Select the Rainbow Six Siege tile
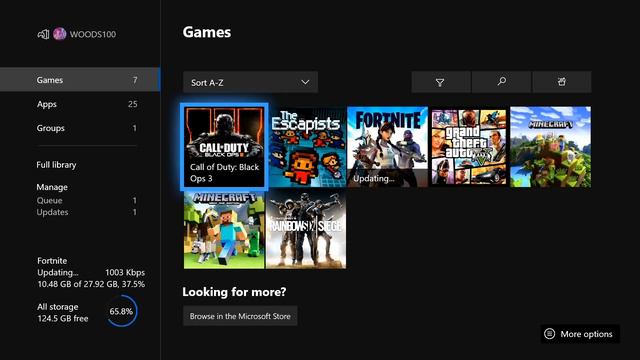Image resolution: width=640 pixels, height=360 pixels. (306, 229)
